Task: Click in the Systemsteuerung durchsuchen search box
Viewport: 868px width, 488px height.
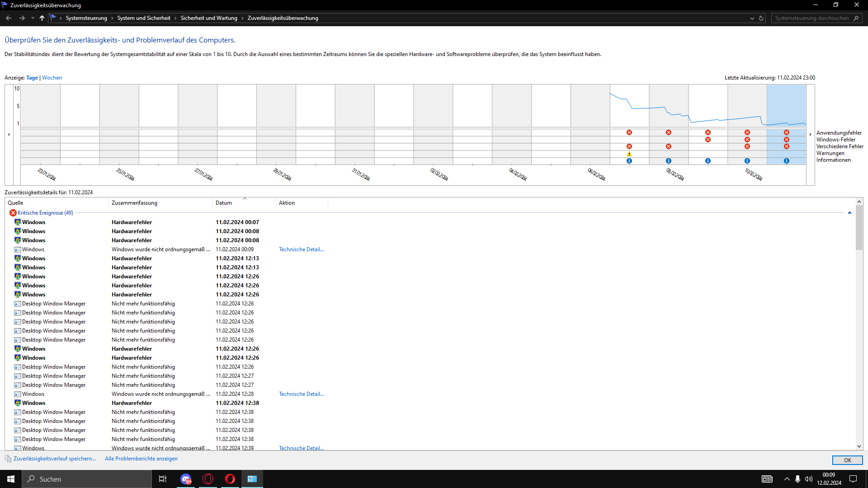Action: 811,18
